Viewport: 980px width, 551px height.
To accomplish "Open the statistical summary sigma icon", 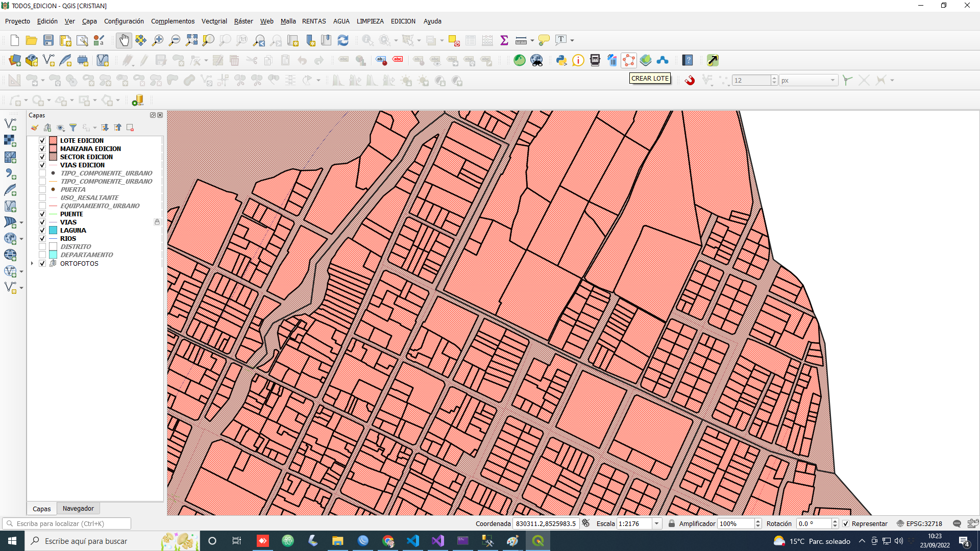I will 504,40.
